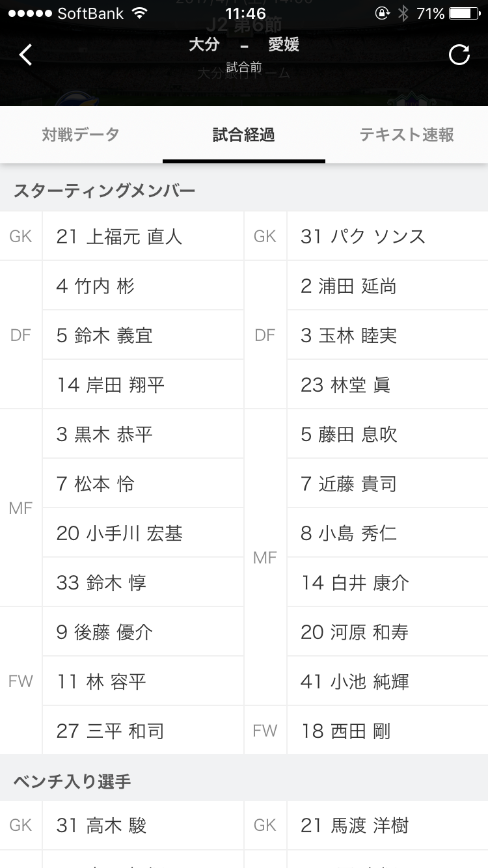Select bench goalkeeper 高木 駿

pyautogui.click(x=101, y=826)
